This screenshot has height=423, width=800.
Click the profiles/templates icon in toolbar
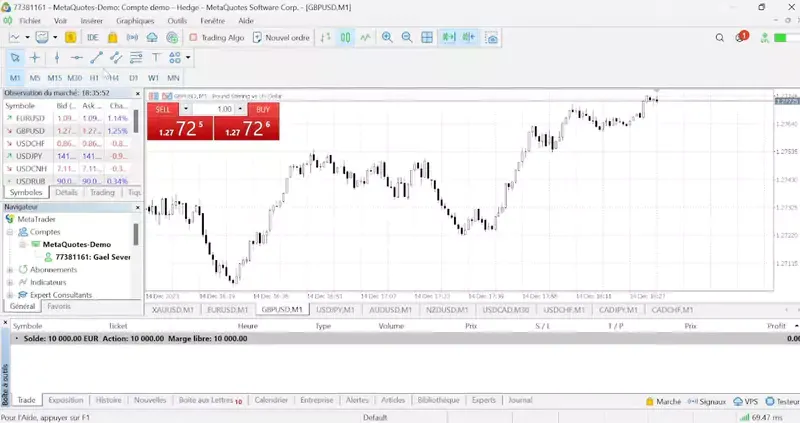click(x=42, y=37)
